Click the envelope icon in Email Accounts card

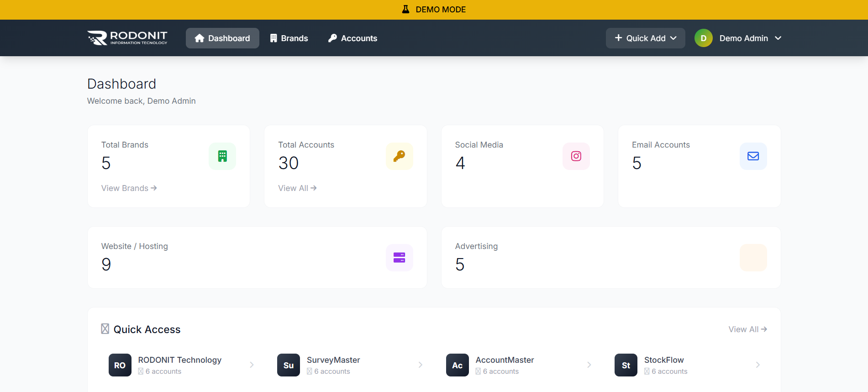[x=753, y=156]
